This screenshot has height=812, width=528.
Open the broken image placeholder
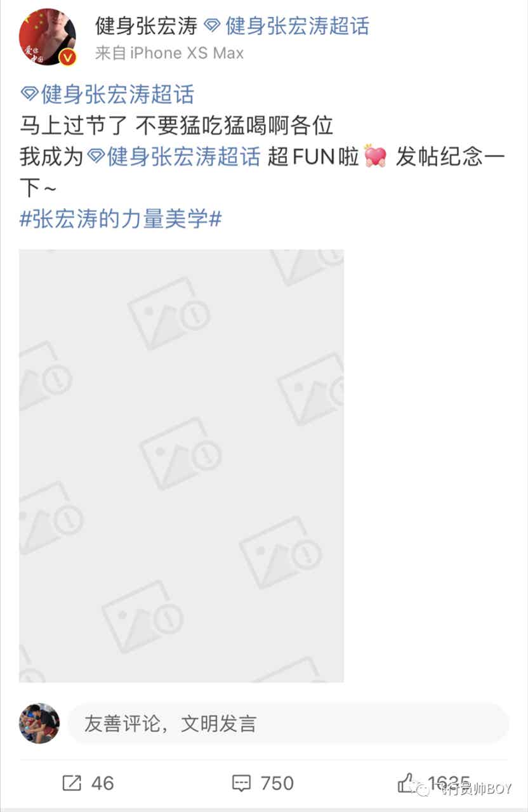[181, 466]
